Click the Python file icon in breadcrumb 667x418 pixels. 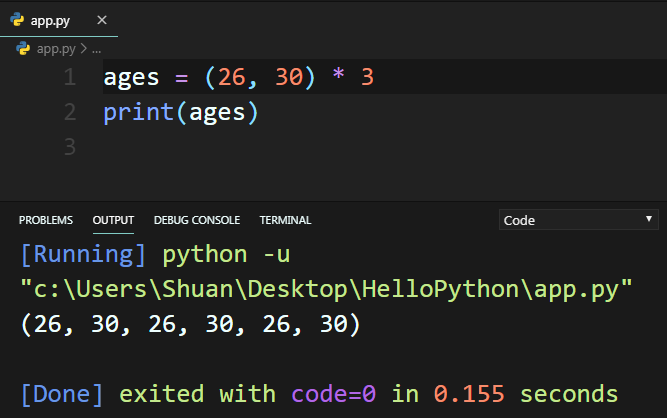click(23, 49)
